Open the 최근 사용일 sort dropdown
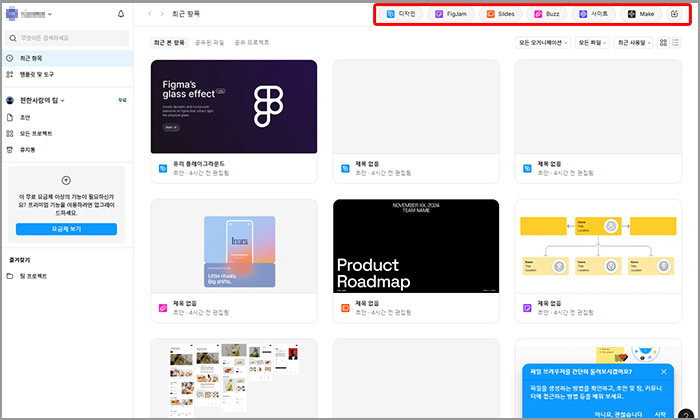The height and width of the screenshot is (420, 700). coord(634,42)
